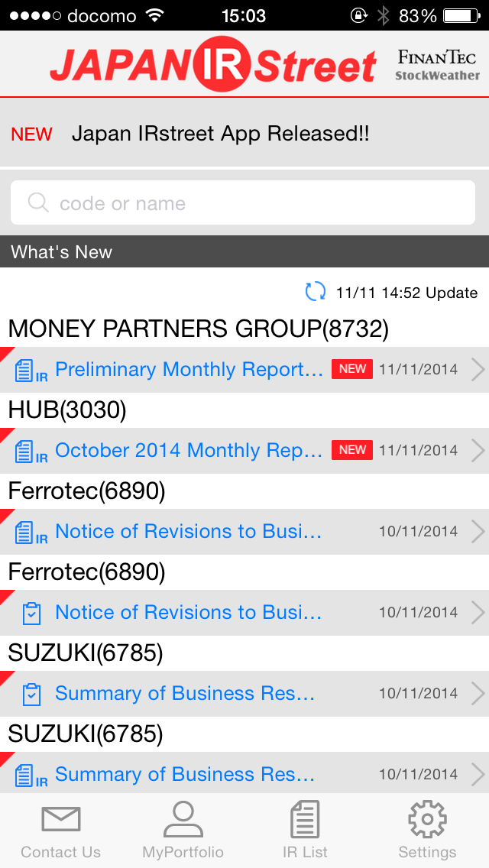Tap the blue refresh update icon
Viewport: 489px width, 868px height.
click(316, 292)
